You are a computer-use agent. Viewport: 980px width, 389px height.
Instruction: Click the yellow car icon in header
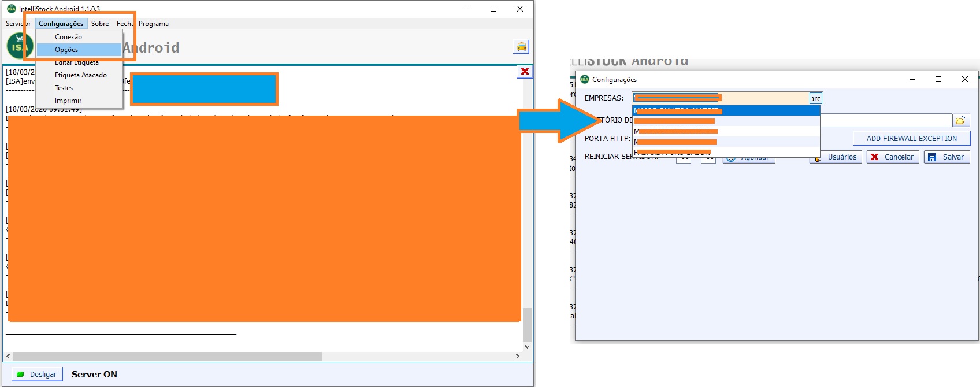[521, 47]
